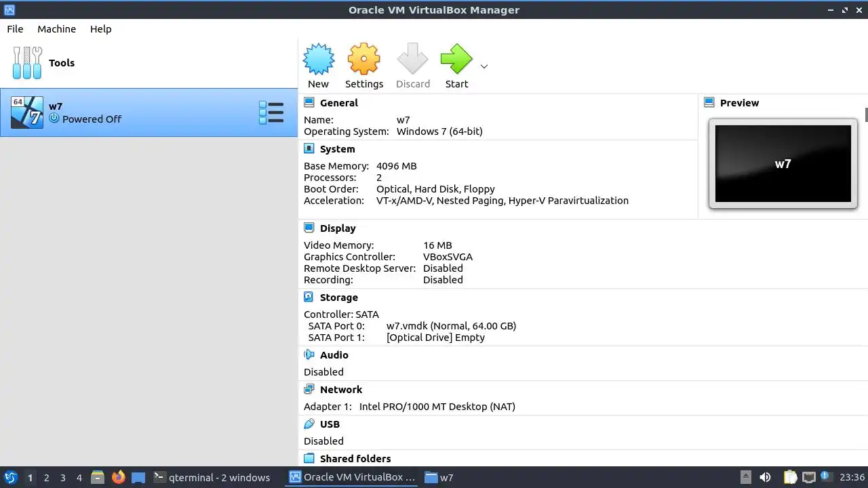Click the Network section icon
Screen dimensions: 868x488
[309, 389]
